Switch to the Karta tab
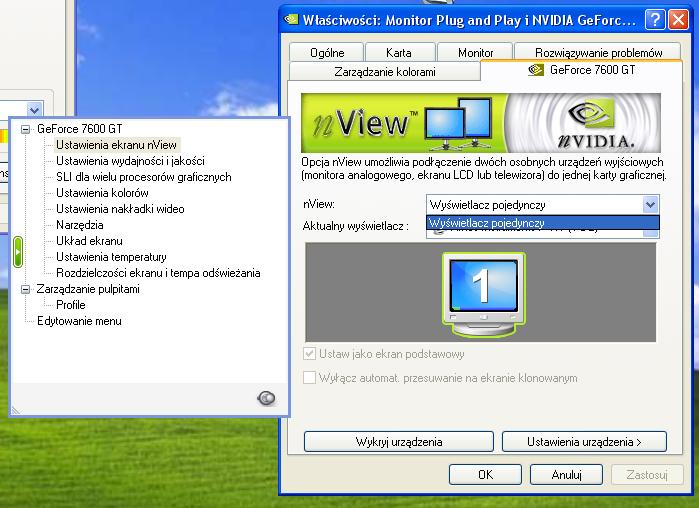 (x=399, y=53)
